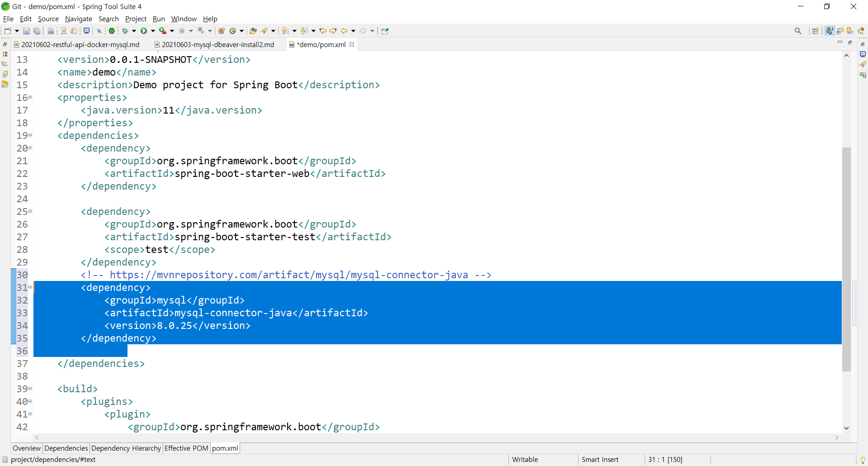Viewport: 868px width, 466px height.
Task: Collapse the properties element at line 16
Action: coord(30,97)
